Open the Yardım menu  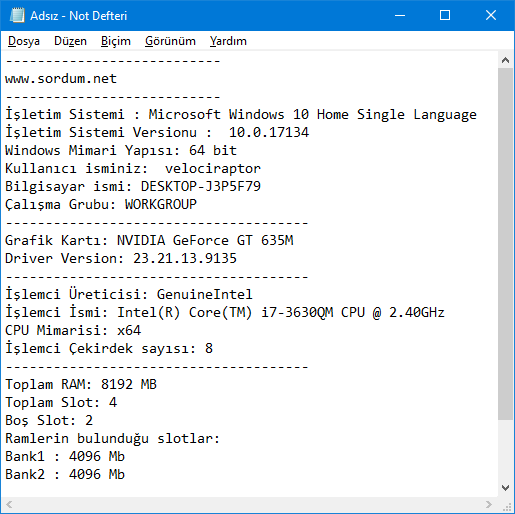228,41
